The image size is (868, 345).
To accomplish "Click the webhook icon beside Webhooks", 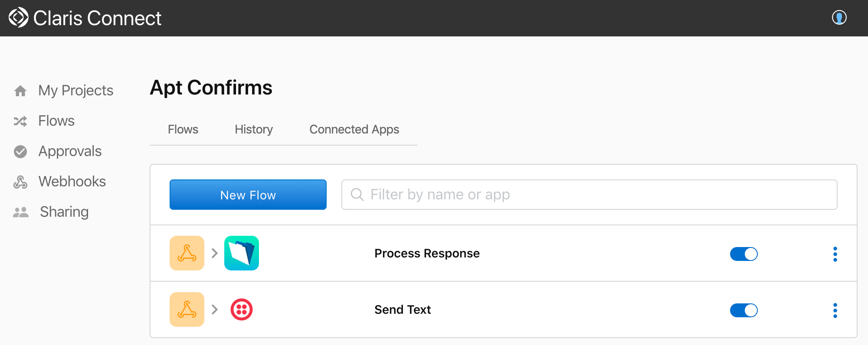I will [x=20, y=182].
